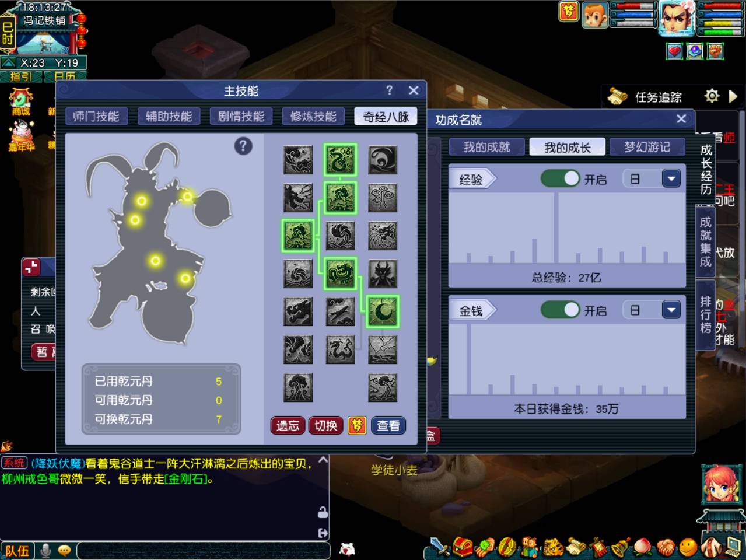This screenshot has height=560, width=746.
Task: Click the green gem give icon
Action: coord(485,547)
